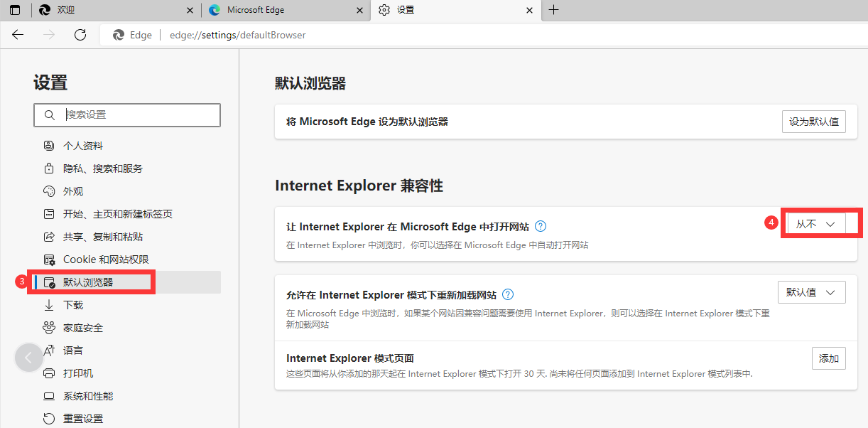Expand the 从不 dropdown
Screen dimensions: 868x428
click(x=815, y=223)
